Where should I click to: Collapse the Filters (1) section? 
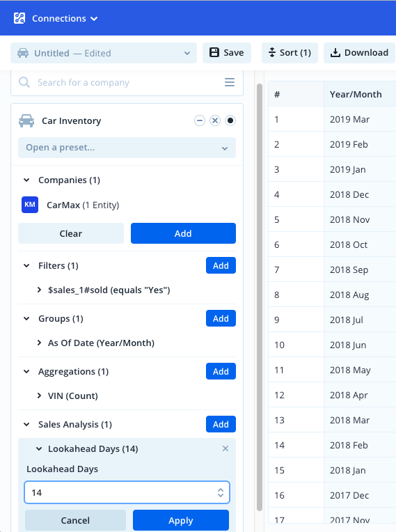[x=26, y=266]
